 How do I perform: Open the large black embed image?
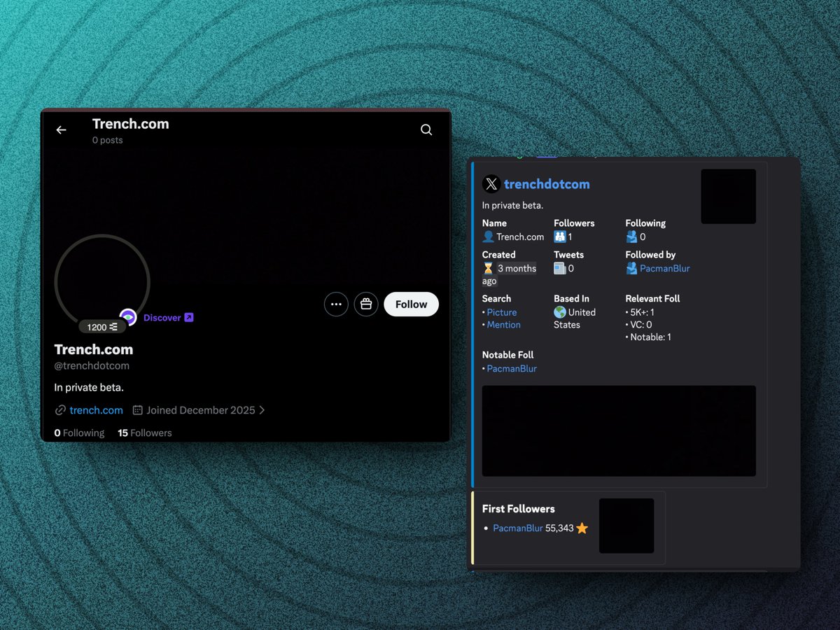click(x=619, y=431)
